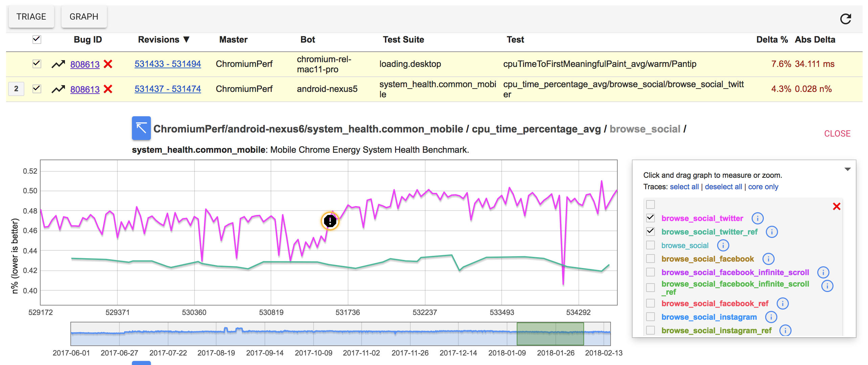
Task: Click the refresh icon at top right
Action: [845, 19]
